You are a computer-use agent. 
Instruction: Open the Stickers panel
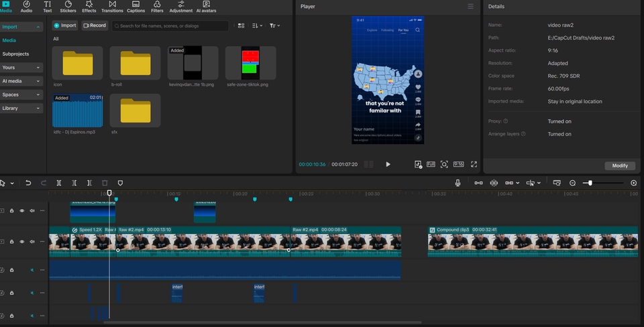click(68, 7)
